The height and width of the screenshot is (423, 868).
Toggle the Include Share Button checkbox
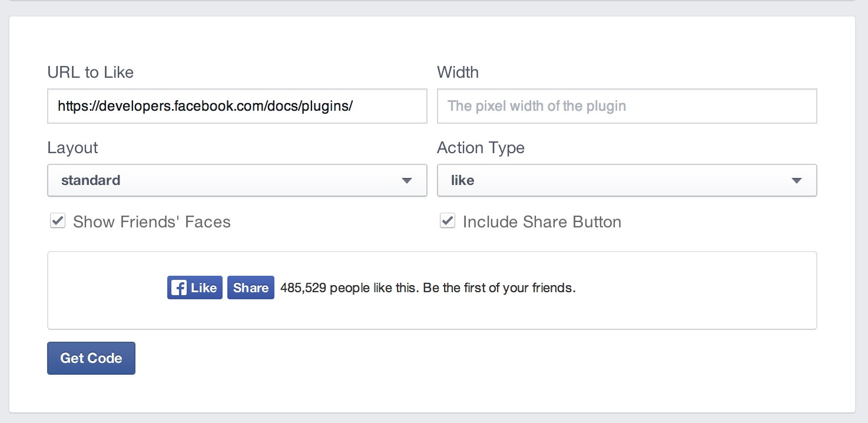[448, 221]
